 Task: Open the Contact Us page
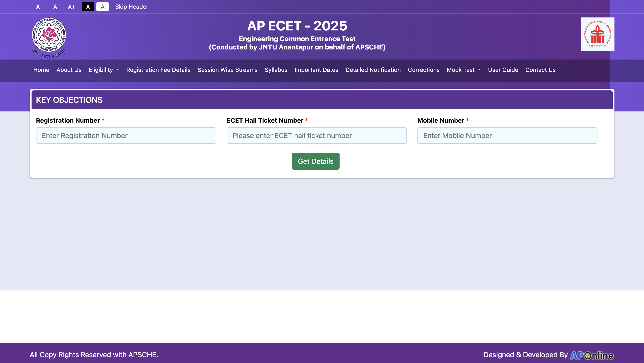tap(540, 70)
